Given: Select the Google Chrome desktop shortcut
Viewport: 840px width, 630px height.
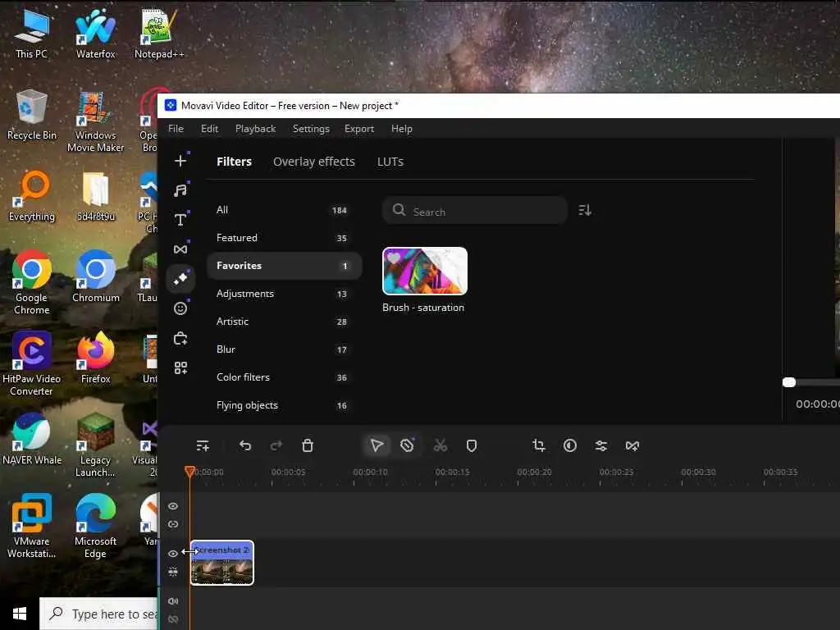Looking at the screenshot, I should (x=32, y=283).
